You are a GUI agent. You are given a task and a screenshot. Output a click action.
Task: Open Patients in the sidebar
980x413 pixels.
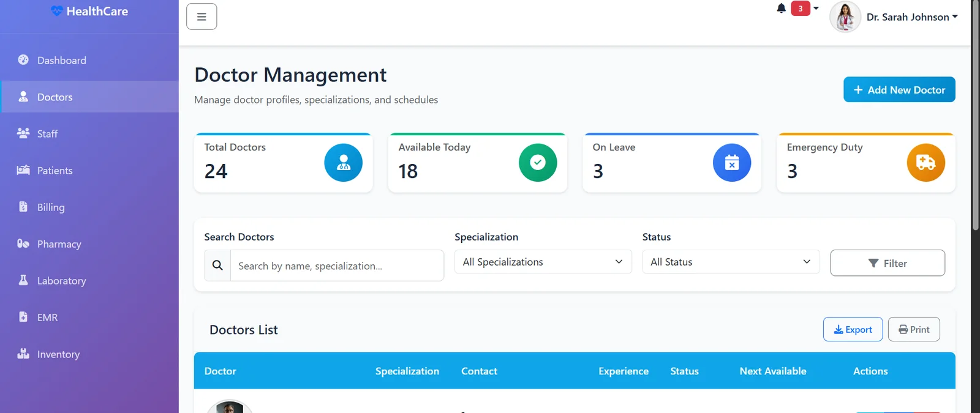(55, 171)
